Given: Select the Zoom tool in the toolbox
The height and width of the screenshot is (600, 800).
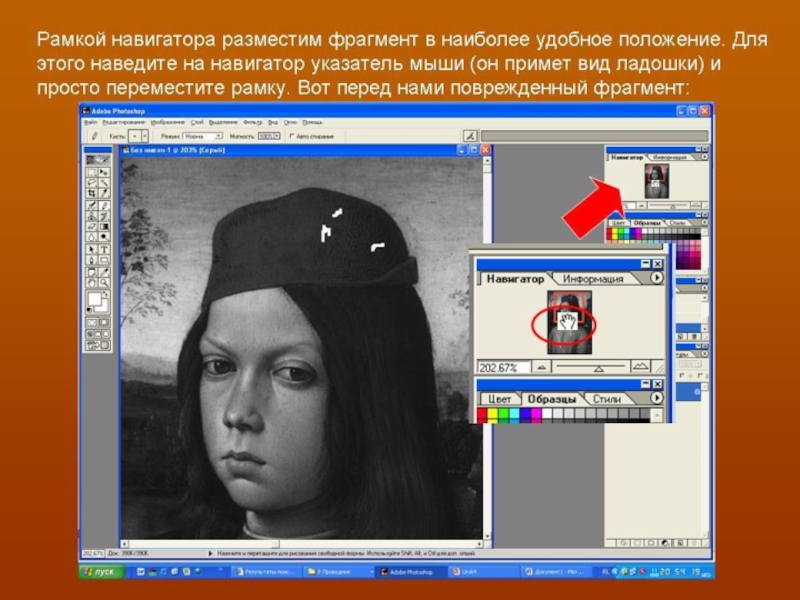Looking at the screenshot, I should [x=104, y=283].
